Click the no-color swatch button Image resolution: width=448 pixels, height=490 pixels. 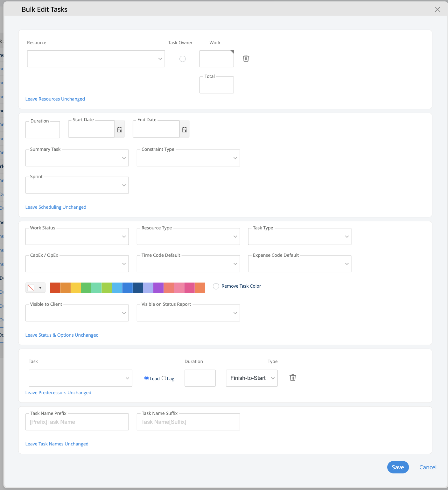pyautogui.click(x=31, y=287)
